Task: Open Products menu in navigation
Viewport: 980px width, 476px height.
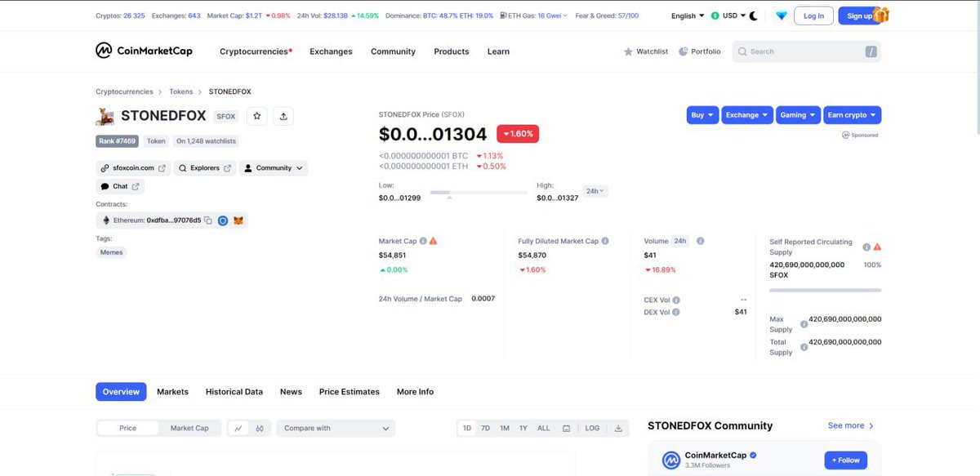Action: pos(452,51)
